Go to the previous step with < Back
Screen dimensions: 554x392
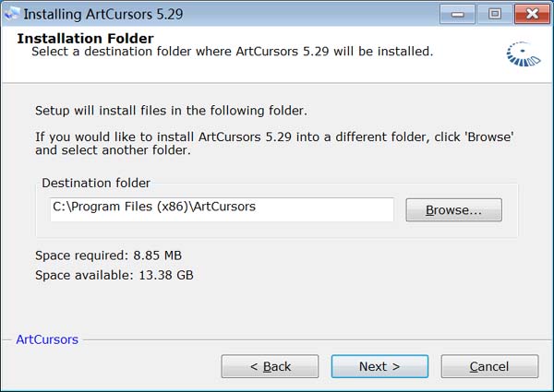tap(270, 366)
